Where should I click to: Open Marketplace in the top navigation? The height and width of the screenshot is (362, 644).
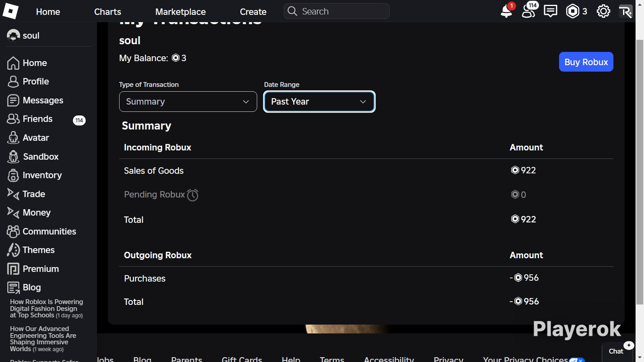180,12
